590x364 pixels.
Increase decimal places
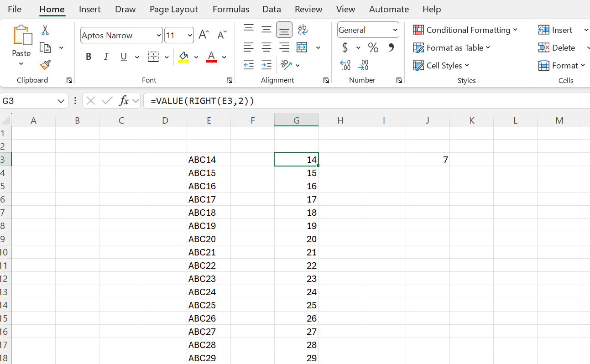pyautogui.click(x=345, y=65)
